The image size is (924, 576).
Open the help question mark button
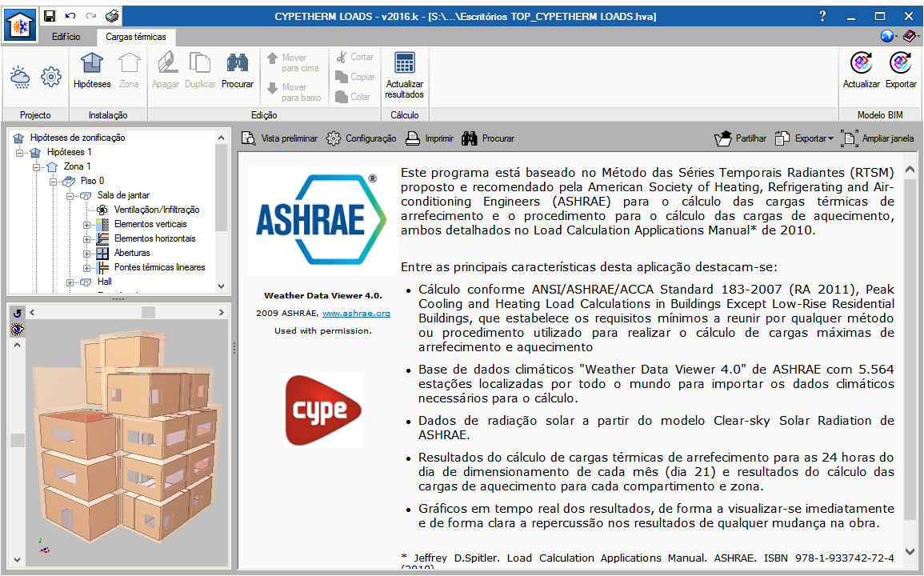[x=822, y=16]
